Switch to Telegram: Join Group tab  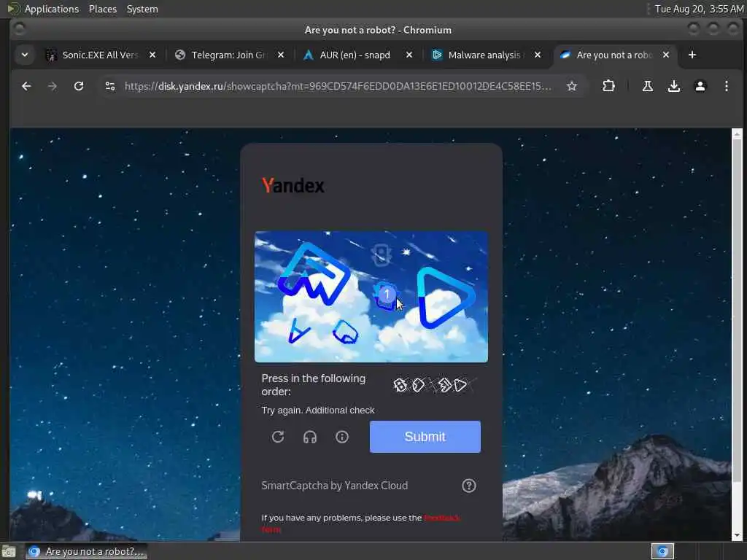(x=226, y=55)
